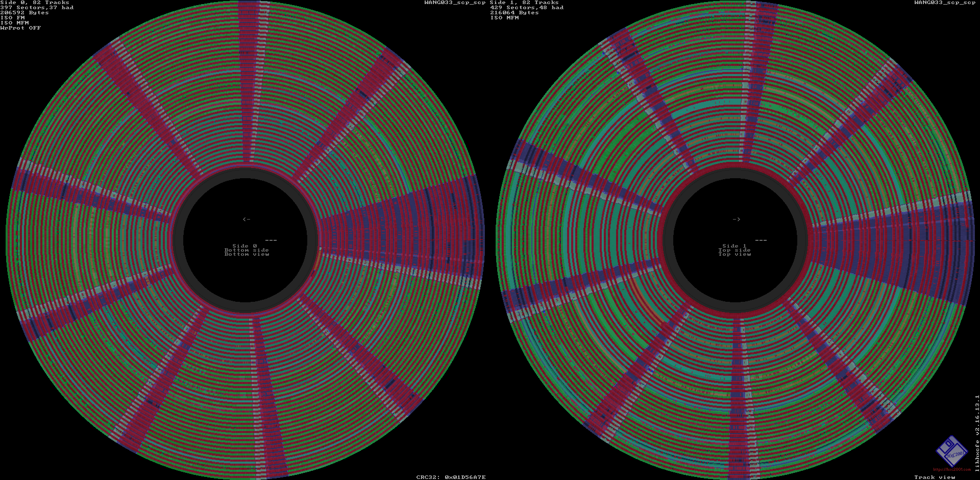The image size is (980, 480).
Task: Click the 'Side 0' hub label
Action: 245,246
